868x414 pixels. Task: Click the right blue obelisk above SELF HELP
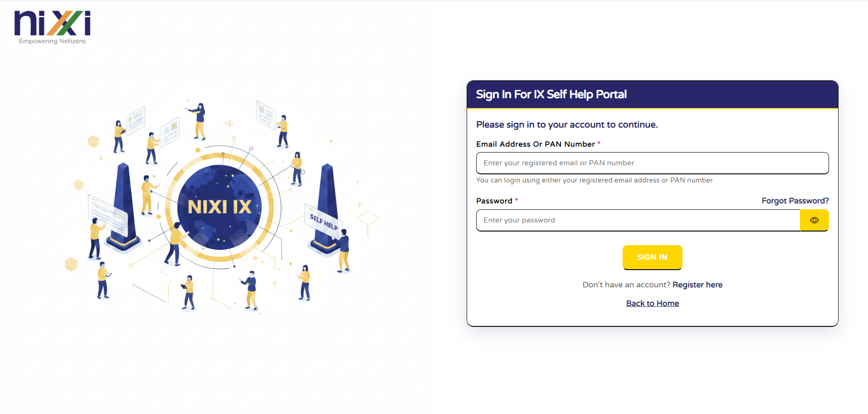tap(327, 191)
